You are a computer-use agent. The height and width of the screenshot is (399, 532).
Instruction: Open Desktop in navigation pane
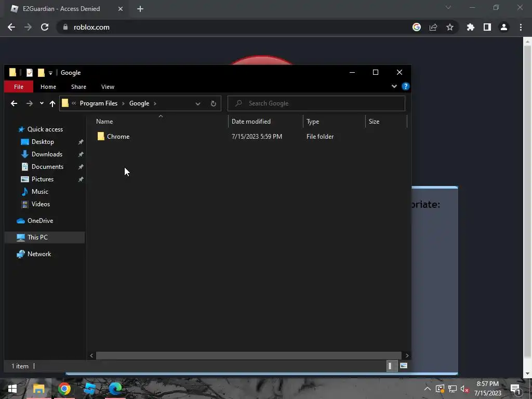pos(43,142)
